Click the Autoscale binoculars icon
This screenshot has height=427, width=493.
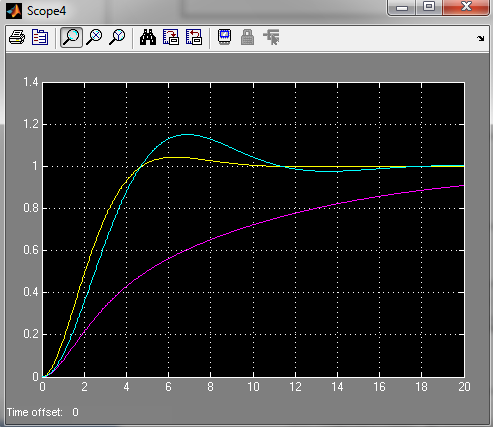[x=148, y=37]
